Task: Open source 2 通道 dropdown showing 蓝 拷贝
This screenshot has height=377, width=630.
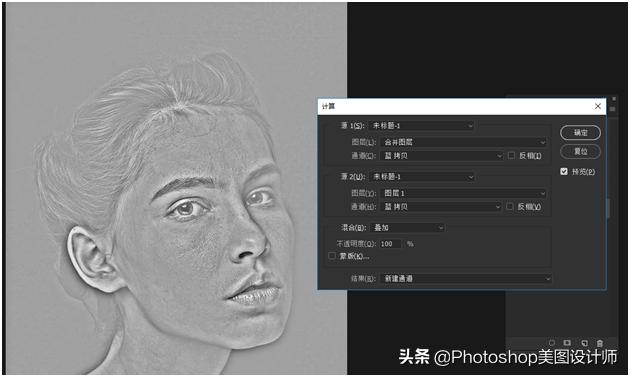Action: point(441,207)
